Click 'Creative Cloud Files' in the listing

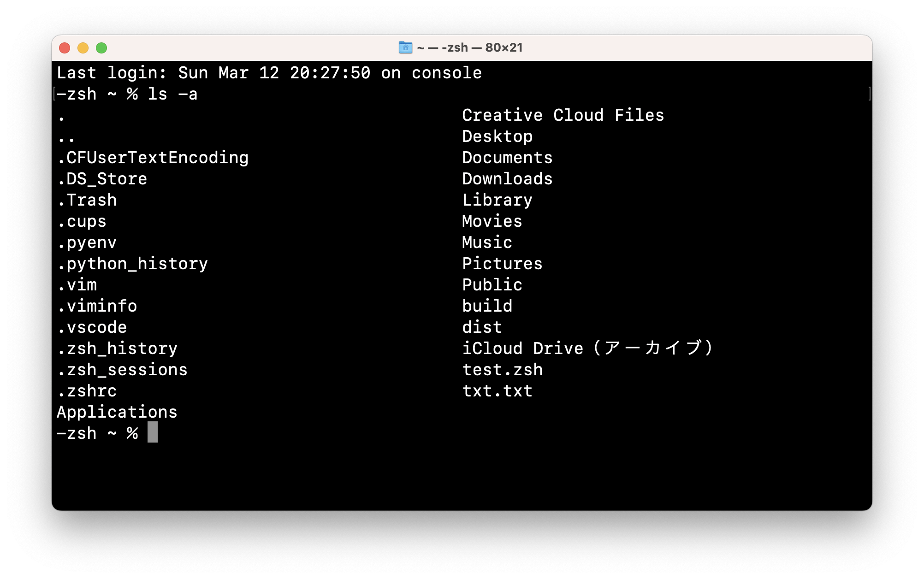point(563,115)
